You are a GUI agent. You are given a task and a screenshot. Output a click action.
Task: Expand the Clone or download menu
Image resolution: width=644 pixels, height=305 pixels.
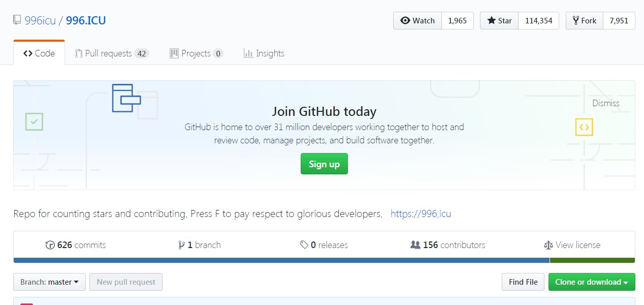click(592, 282)
